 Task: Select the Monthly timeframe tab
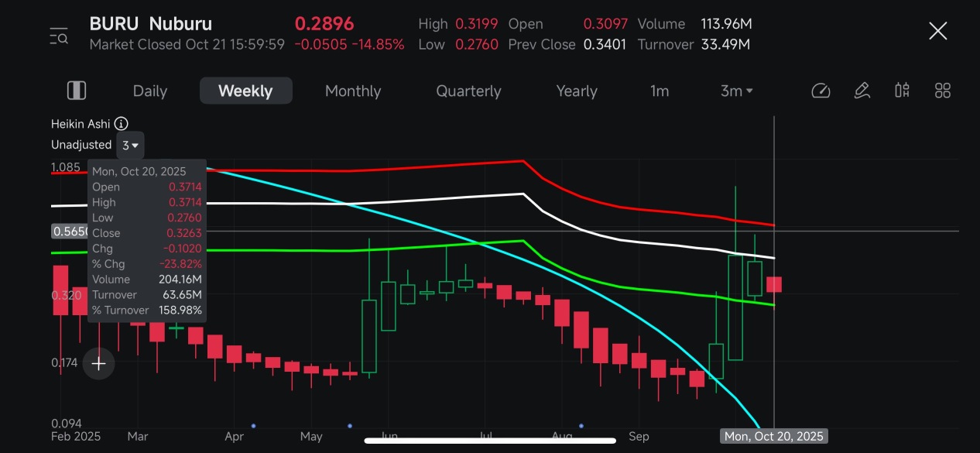click(352, 91)
